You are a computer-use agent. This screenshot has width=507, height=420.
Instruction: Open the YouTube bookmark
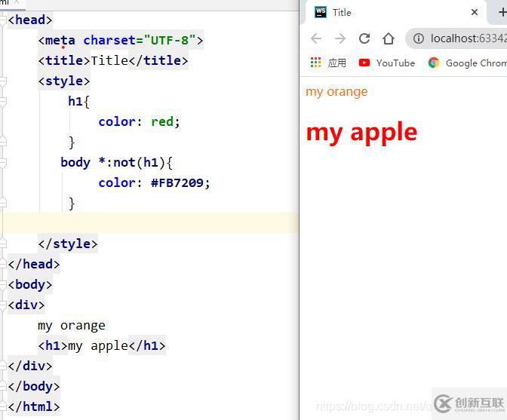(387, 63)
